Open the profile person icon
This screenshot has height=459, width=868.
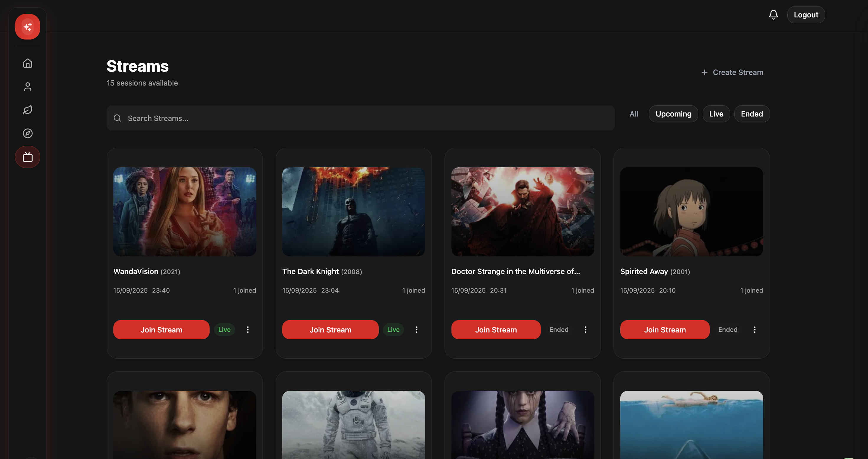pyautogui.click(x=28, y=86)
